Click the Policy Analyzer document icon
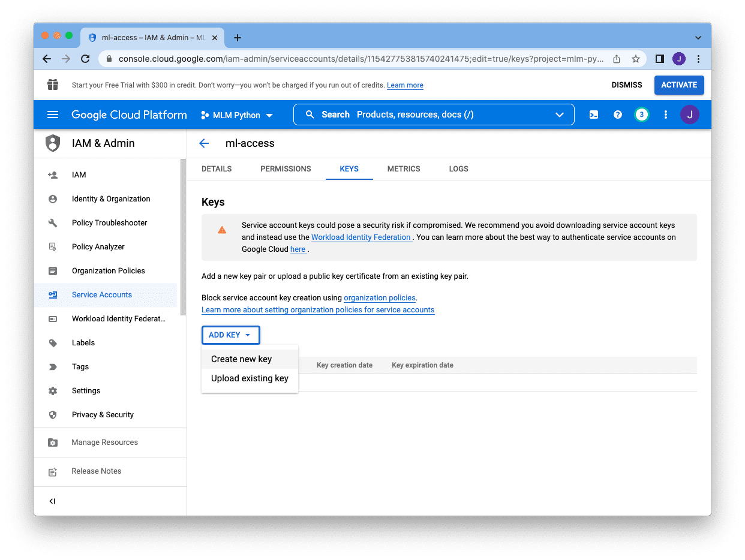The width and height of the screenshot is (745, 560). [53, 247]
